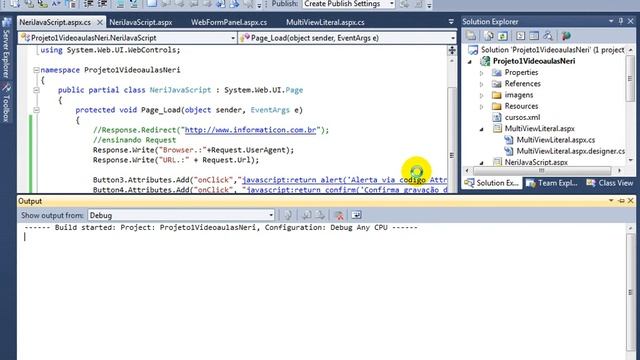Screen dimensions: 640x360
Task: Click the Increase Indent toolbar icon
Action: tap(102, 4)
